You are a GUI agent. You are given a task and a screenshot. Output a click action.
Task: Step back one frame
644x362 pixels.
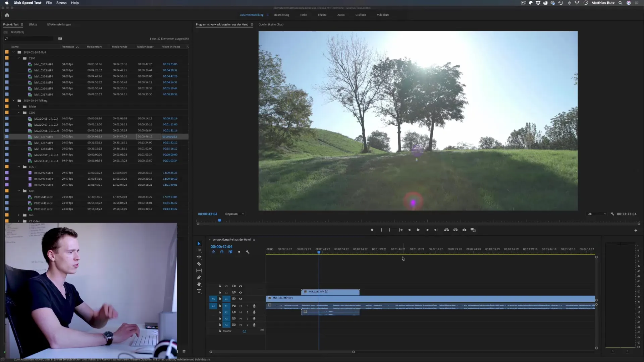pyautogui.click(x=409, y=230)
